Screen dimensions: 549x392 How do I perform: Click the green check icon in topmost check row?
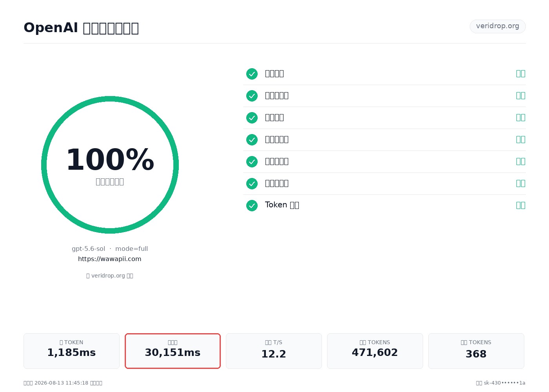(x=252, y=74)
